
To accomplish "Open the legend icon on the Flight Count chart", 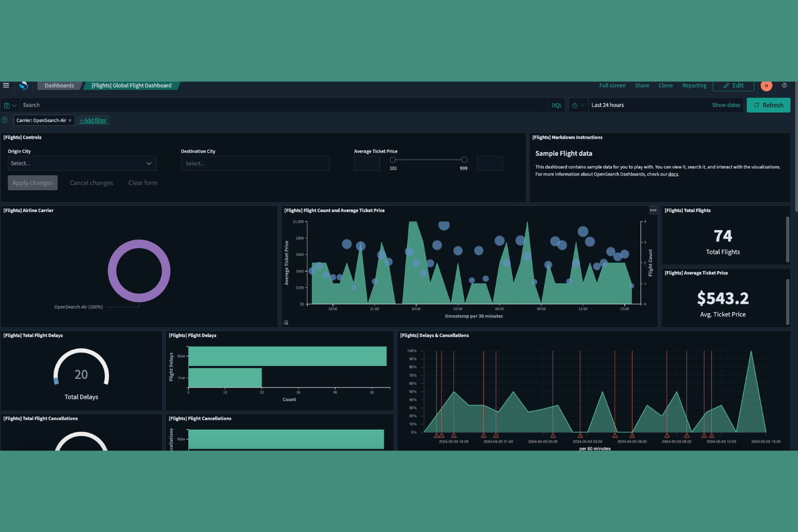I will point(286,322).
